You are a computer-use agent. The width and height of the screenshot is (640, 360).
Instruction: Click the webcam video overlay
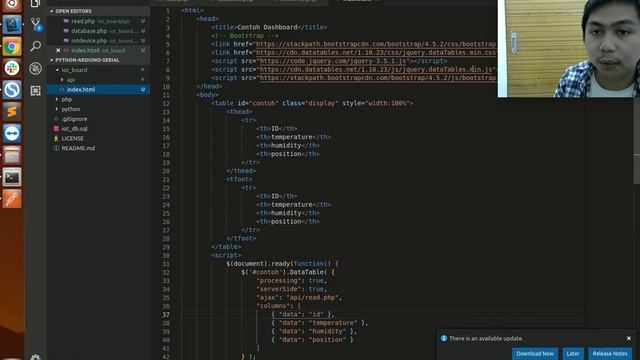(569, 49)
